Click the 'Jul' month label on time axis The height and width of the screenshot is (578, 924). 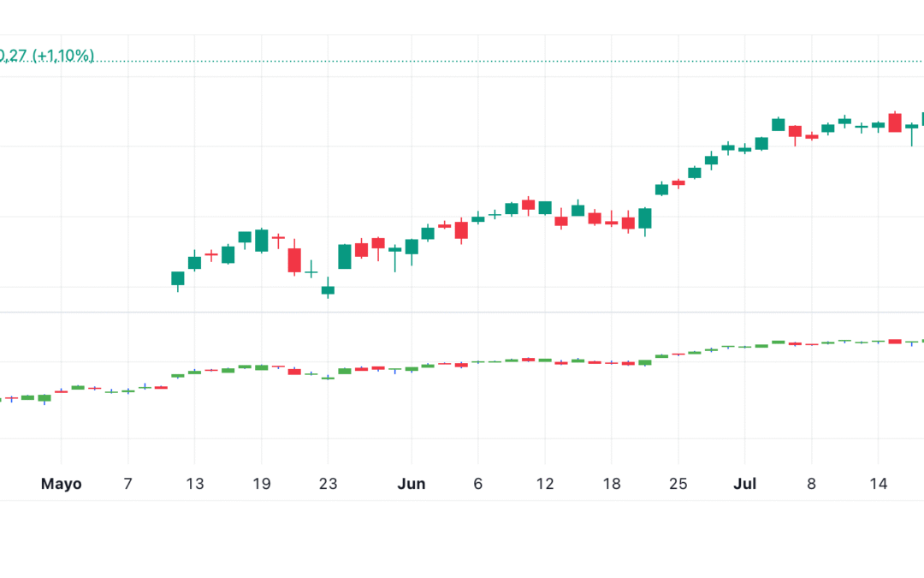[x=745, y=484]
